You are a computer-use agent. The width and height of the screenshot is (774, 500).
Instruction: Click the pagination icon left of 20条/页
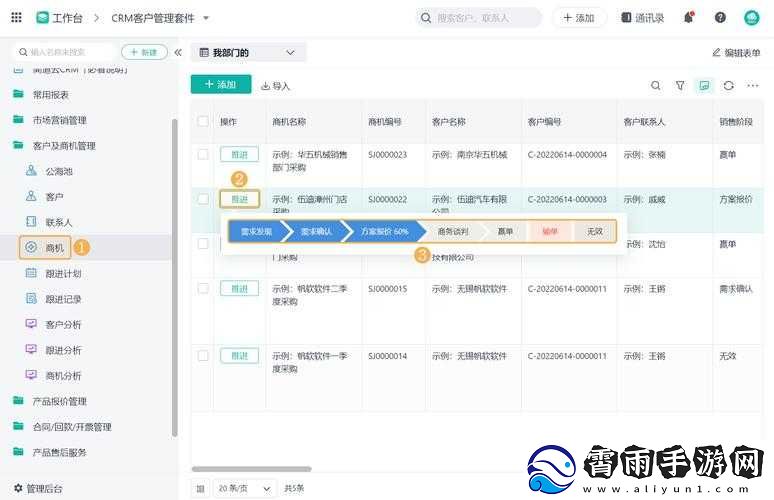[x=200, y=489]
